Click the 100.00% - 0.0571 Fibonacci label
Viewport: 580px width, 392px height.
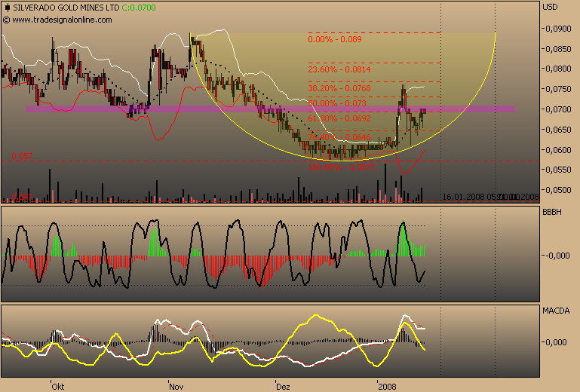click(x=342, y=167)
